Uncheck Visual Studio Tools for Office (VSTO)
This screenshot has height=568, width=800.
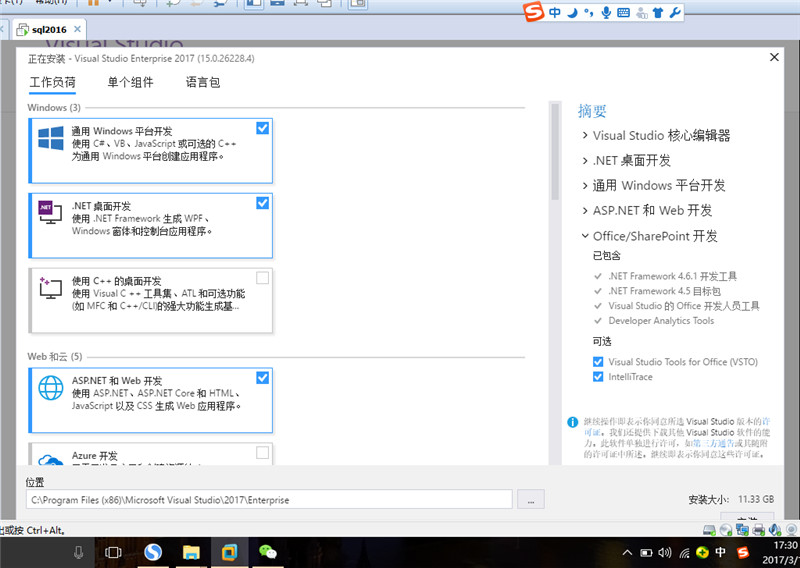click(x=598, y=362)
